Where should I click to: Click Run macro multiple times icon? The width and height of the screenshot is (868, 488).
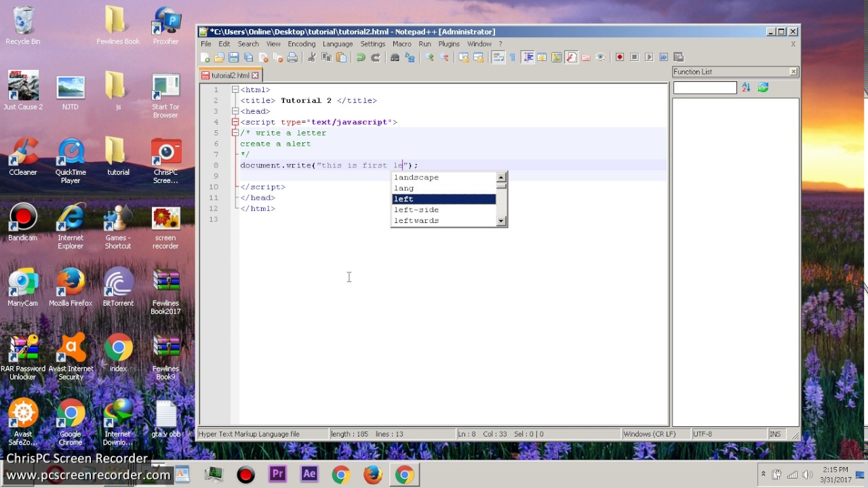point(663,58)
